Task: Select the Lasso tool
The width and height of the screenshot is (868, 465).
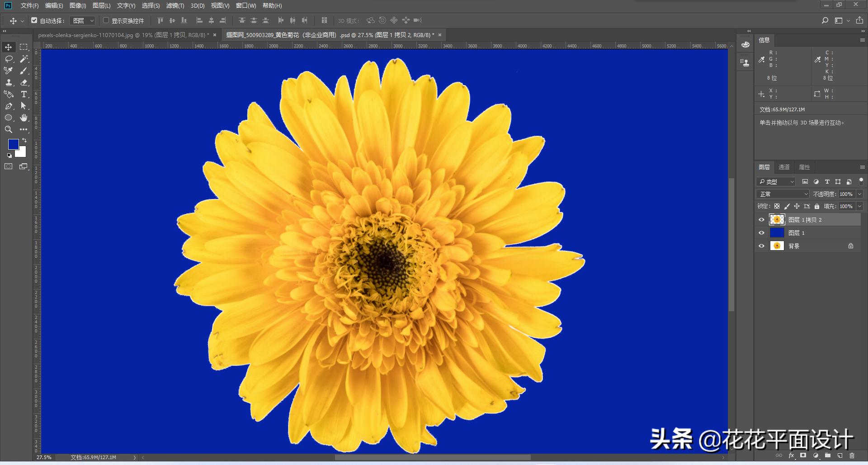Action: coord(9,59)
